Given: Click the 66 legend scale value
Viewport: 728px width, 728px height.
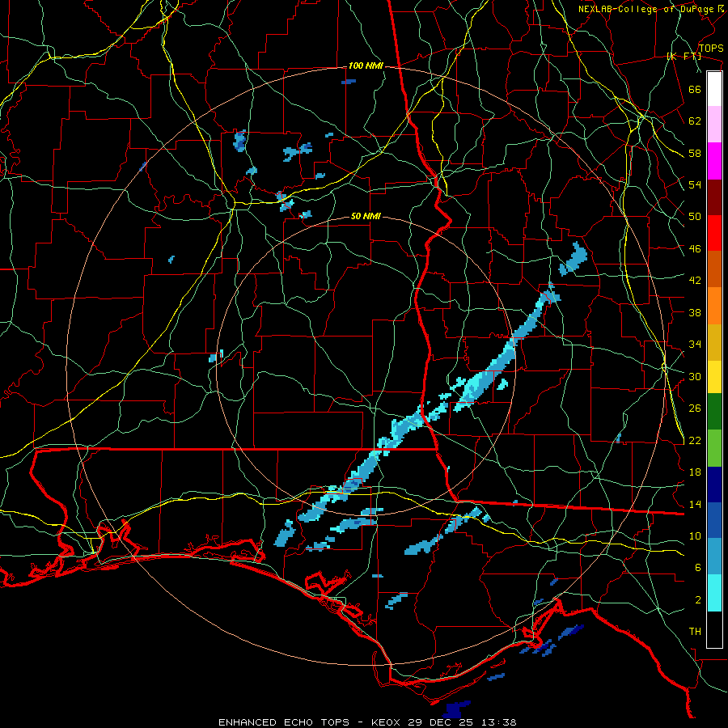Looking at the screenshot, I should tap(695, 89).
